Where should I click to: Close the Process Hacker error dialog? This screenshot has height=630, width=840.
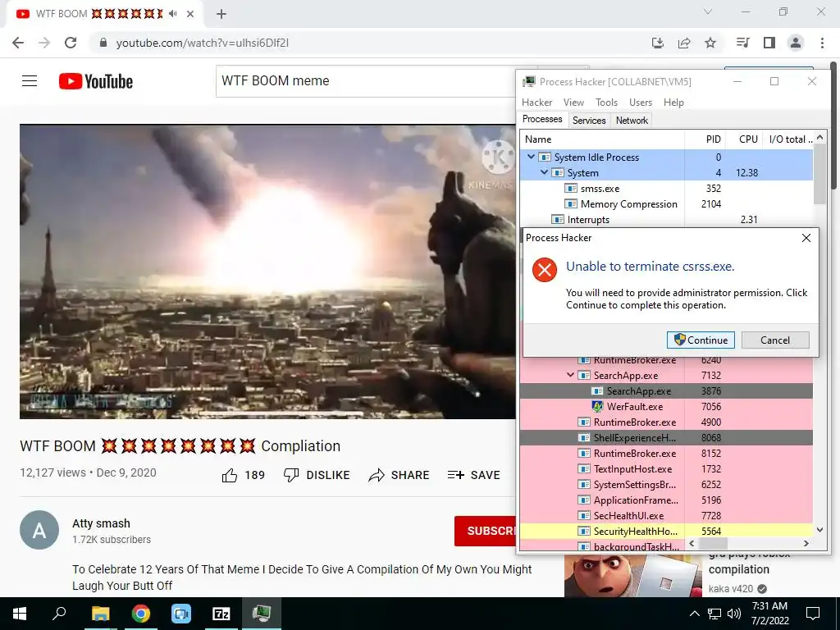click(806, 238)
